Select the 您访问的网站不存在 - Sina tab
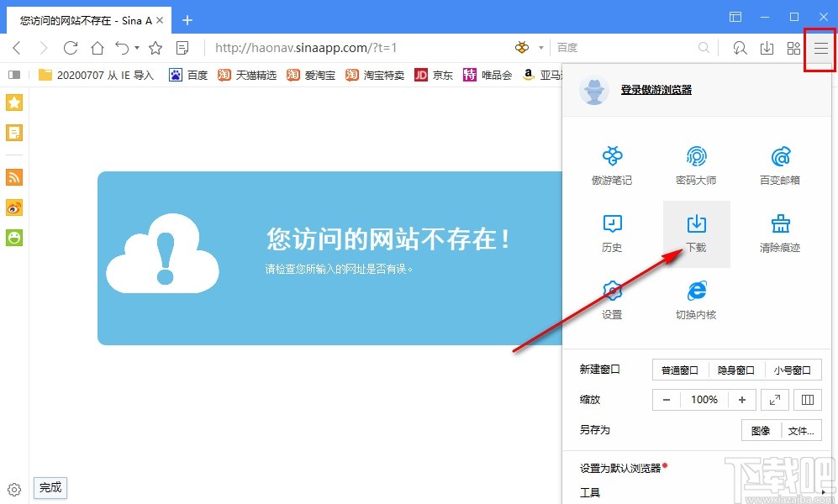 click(x=89, y=20)
